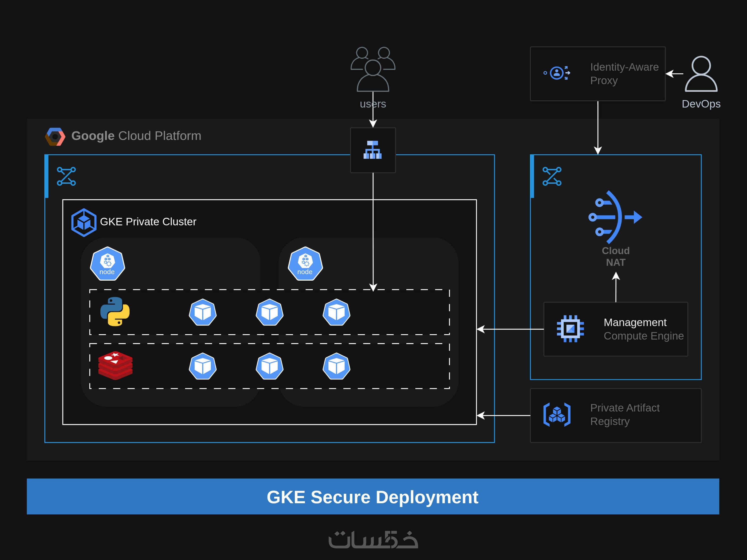
Task: Click the Identity-Aware Proxy icon
Action: coord(557,73)
